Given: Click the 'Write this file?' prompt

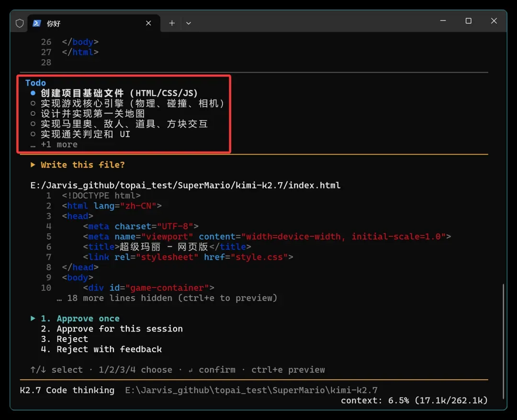Looking at the screenshot, I should click(83, 165).
